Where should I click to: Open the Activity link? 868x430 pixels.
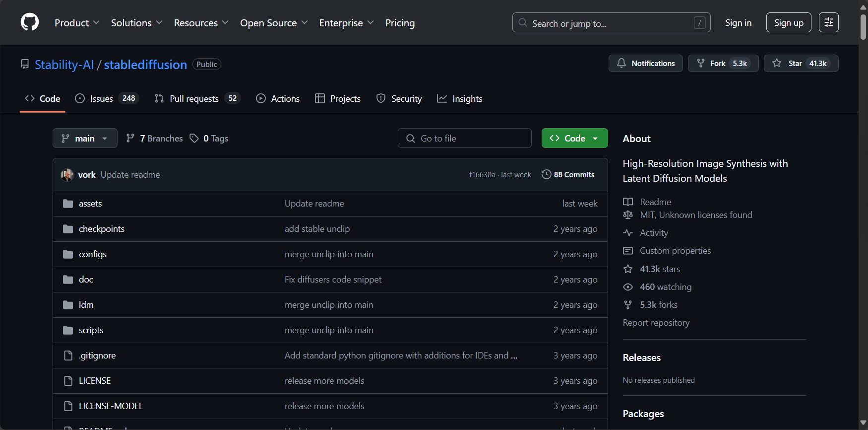(646, 233)
